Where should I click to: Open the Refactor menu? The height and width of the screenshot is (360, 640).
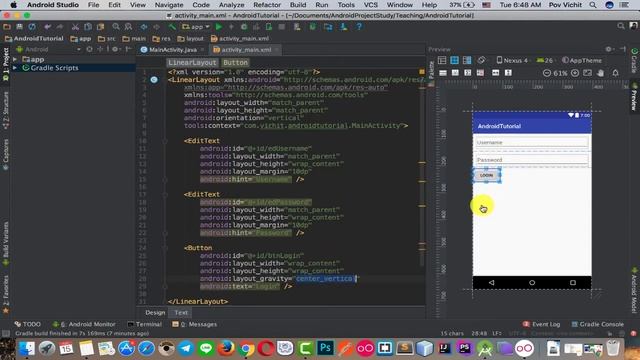267,5
